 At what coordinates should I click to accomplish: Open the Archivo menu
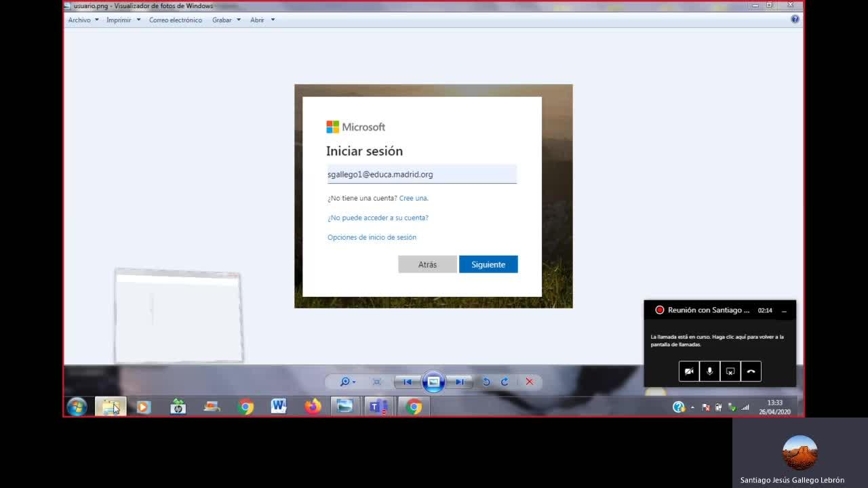(x=83, y=20)
